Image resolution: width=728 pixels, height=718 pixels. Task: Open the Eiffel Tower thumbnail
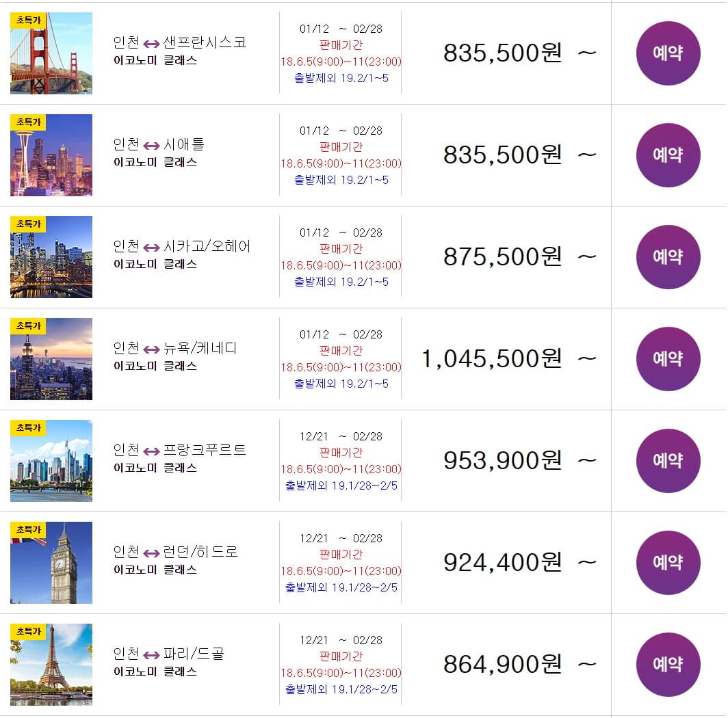click(x=51, y=665)
